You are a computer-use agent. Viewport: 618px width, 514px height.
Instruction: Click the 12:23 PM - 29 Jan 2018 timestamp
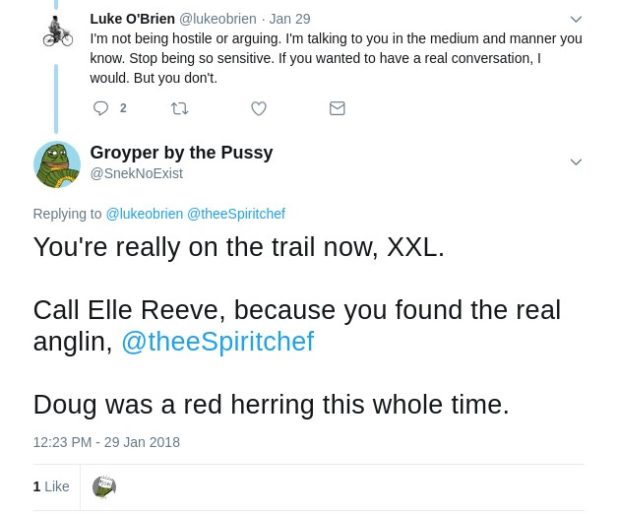tap(106, 442)
